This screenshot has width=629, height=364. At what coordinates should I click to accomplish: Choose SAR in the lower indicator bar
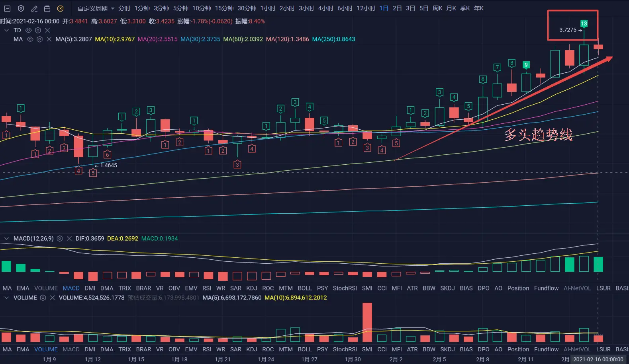click(236, 349)
